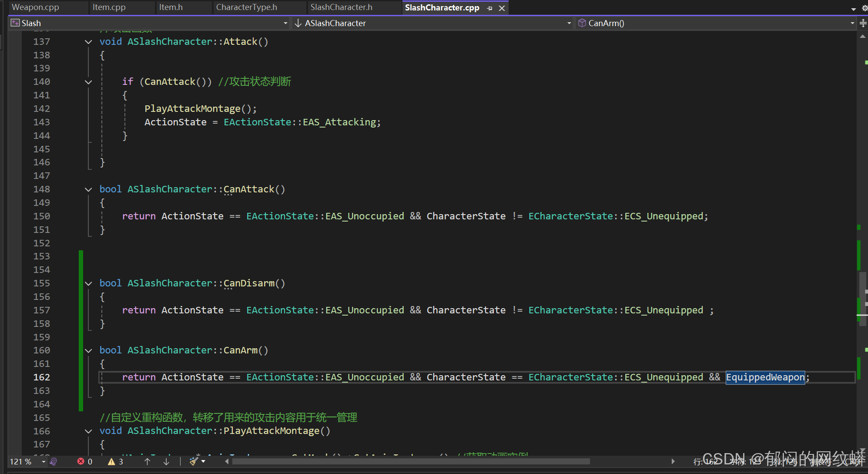Screen dimensions: 868x474
Task: Click the horizontal scrollbar thumb
Action: (411, 461)
